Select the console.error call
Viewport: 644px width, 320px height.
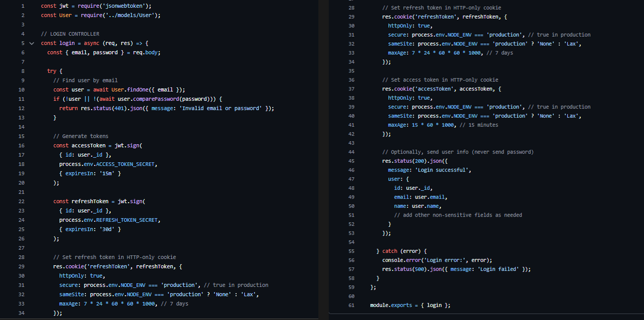tap(402, 261)
